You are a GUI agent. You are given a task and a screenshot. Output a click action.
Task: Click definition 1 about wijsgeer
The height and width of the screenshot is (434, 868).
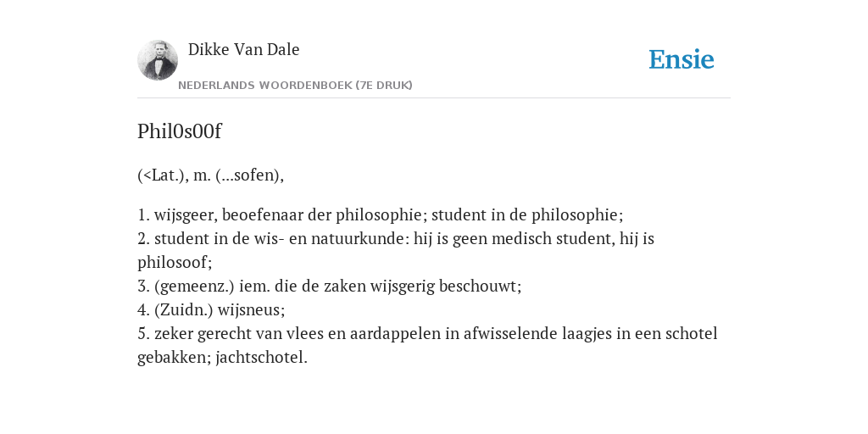(x=381, y=214)
